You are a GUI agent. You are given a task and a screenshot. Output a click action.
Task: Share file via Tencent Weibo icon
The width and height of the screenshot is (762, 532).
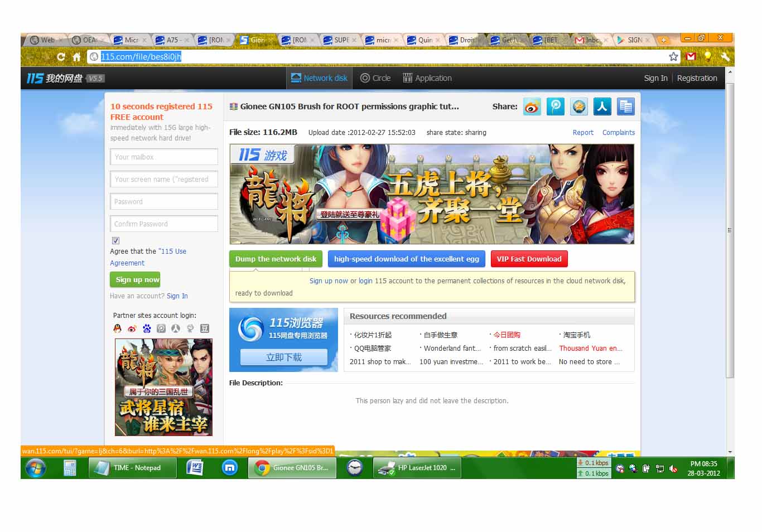556,107
